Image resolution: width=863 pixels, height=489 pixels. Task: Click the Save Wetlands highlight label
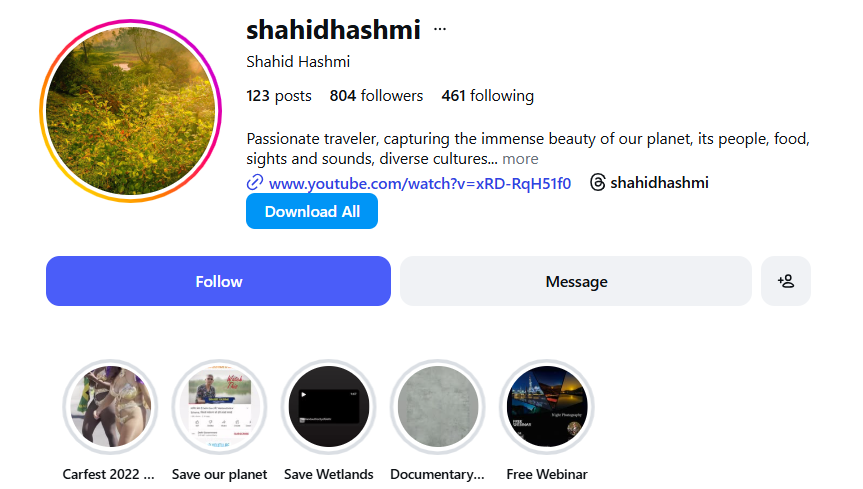tap(329, 474)
